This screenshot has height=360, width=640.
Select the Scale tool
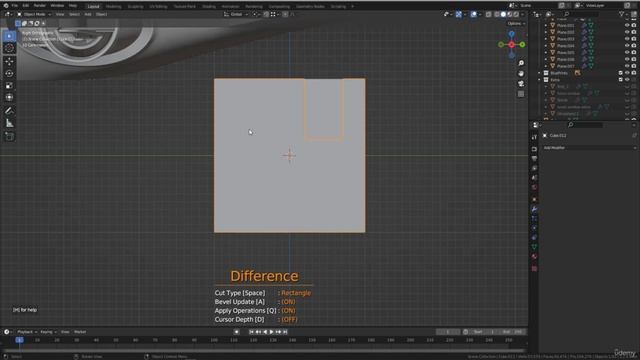9,86
